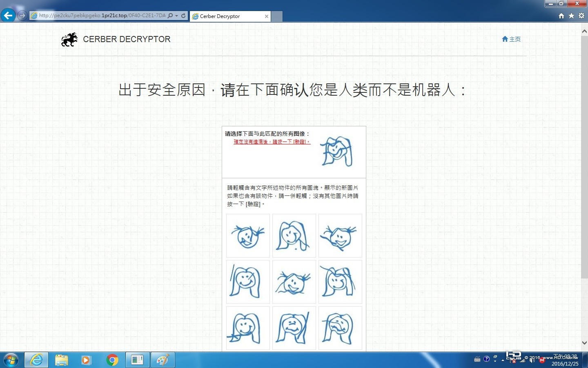Open the new tab button
The width and height of the screenshot is (588, 368).
(277, 16)
